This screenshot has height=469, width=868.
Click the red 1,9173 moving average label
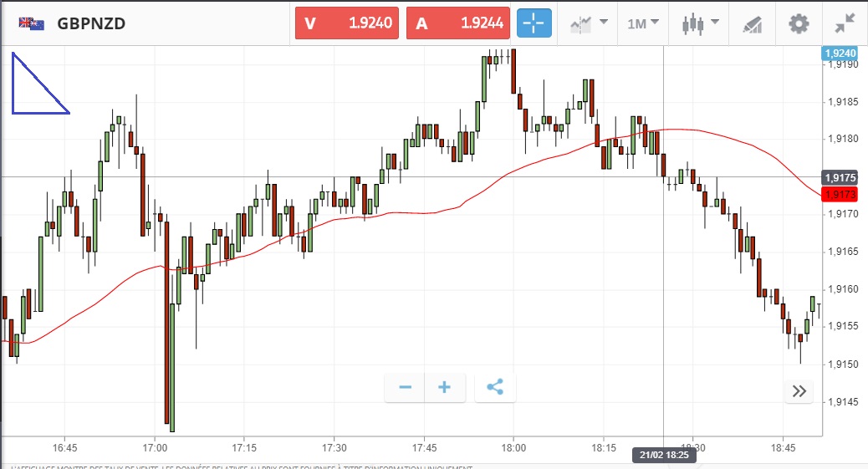(x=839, y=195)
